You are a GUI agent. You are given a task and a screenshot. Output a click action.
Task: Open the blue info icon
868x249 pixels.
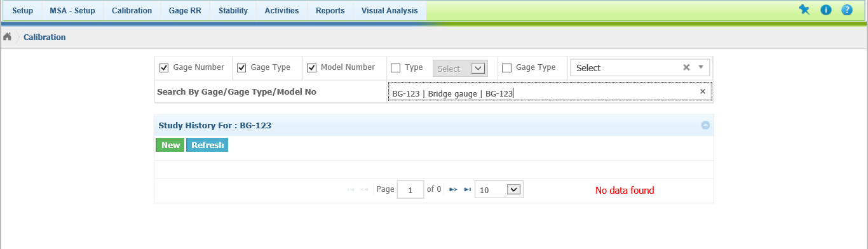[x=826, y=10]
